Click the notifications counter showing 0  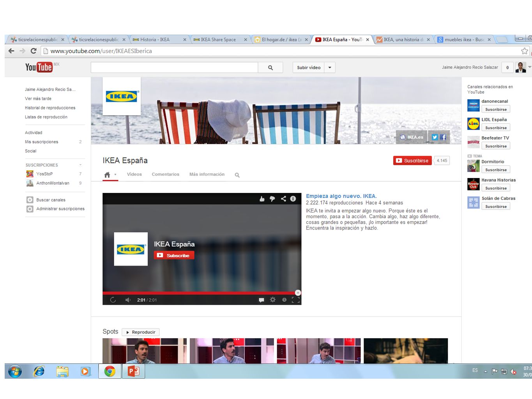click(x=507, y=67)
